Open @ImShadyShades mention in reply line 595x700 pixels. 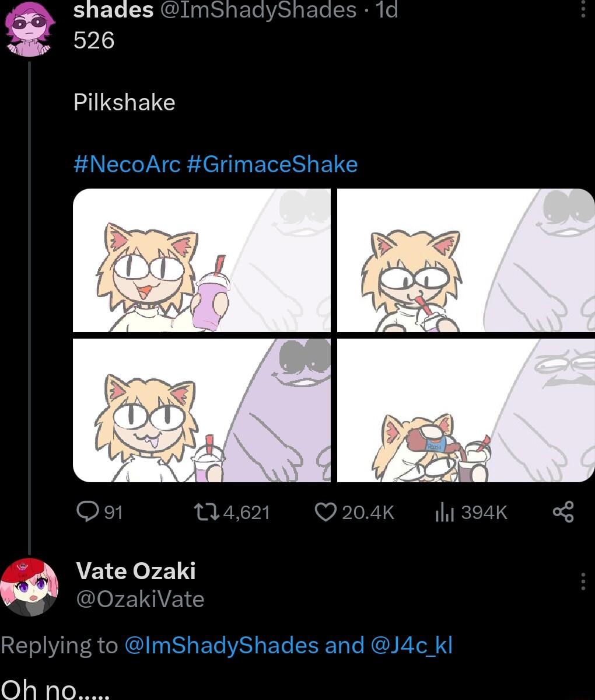pyautogui.click(x=222, y=645)
